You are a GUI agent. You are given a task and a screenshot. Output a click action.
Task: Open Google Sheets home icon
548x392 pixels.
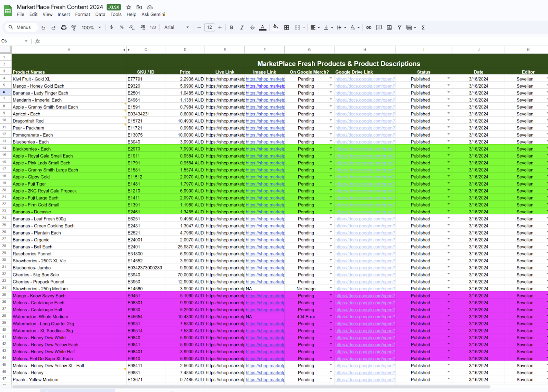pyautogui.click(x=8, y=11)
